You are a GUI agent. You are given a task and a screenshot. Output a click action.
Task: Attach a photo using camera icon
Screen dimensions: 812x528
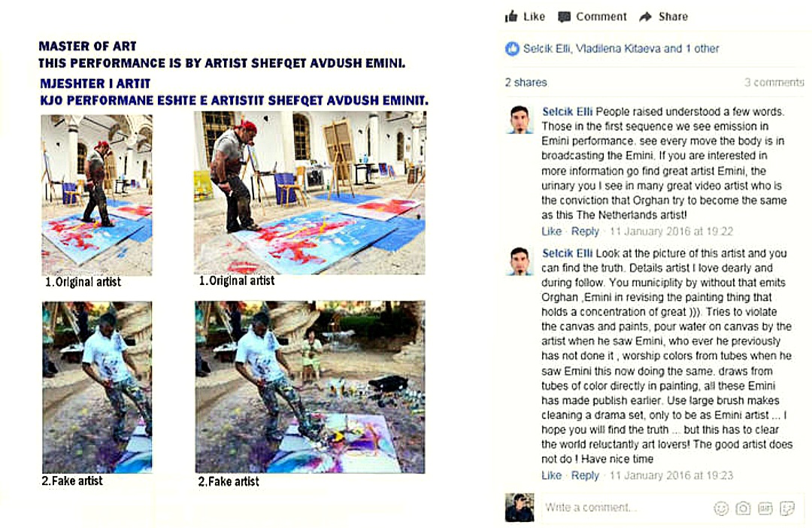[x=743, y=508]
